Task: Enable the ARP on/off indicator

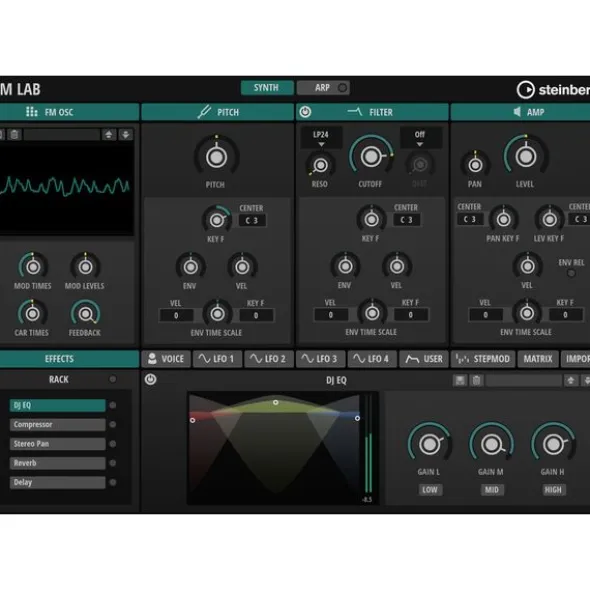Action: tap(342, 88)
